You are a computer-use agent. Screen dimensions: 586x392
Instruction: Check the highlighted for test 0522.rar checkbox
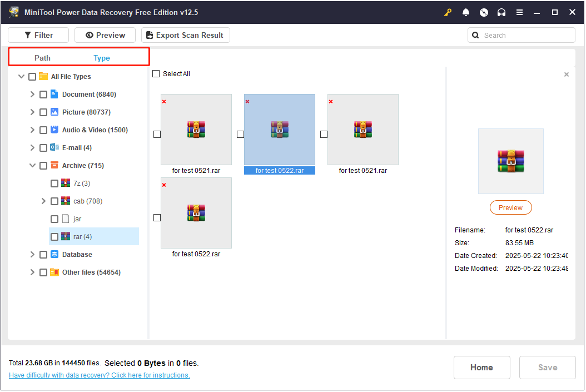coord(240,134)
